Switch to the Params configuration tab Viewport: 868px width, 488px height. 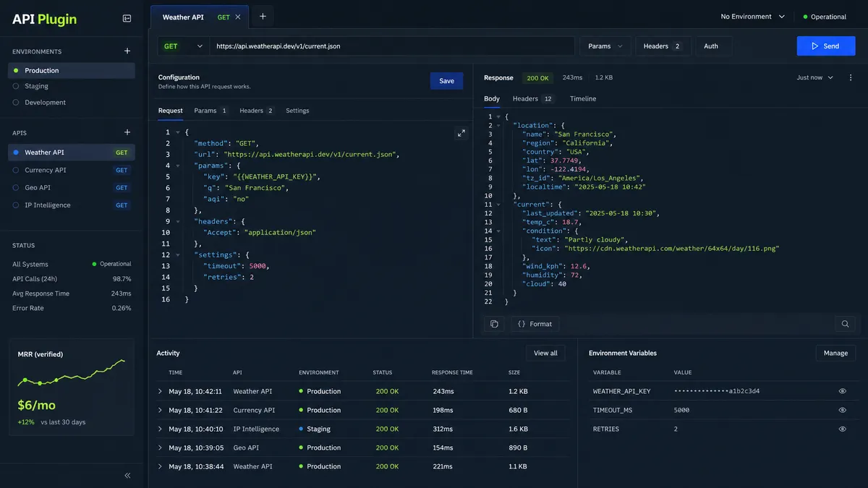tap(211, 111)
